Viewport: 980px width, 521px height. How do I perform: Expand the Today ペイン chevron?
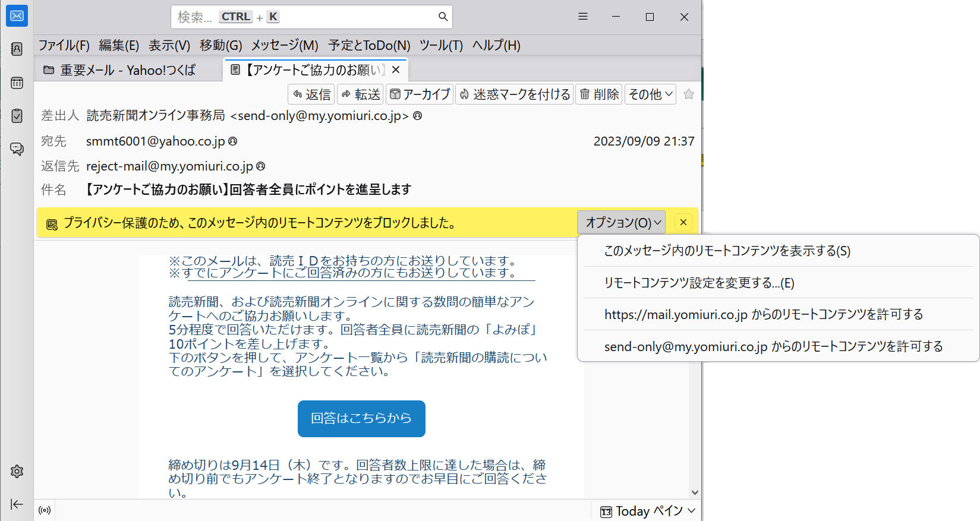click(x=691, y=511)
